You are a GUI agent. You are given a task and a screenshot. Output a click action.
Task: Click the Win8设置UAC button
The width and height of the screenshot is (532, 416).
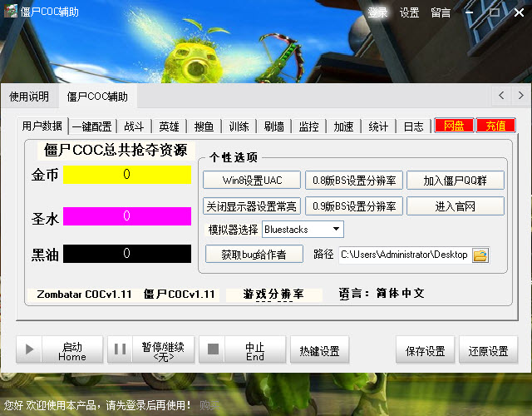point(252,180)
